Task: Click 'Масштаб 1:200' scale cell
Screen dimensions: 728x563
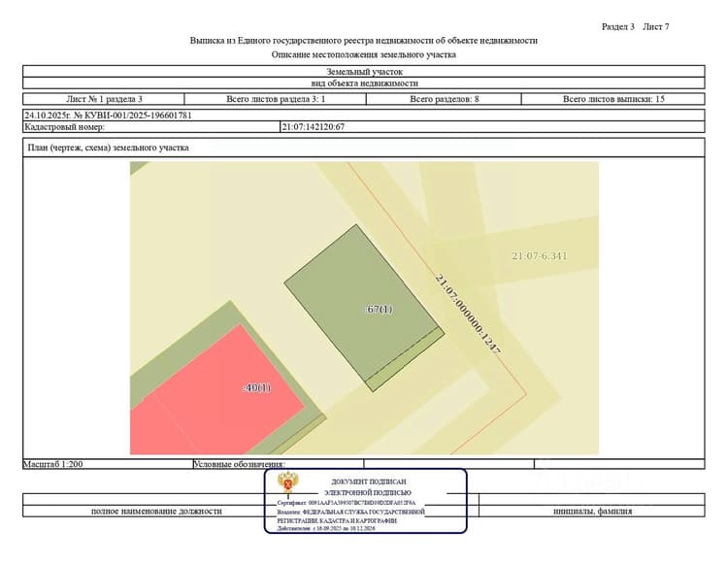Action: (x=108, y=464)
